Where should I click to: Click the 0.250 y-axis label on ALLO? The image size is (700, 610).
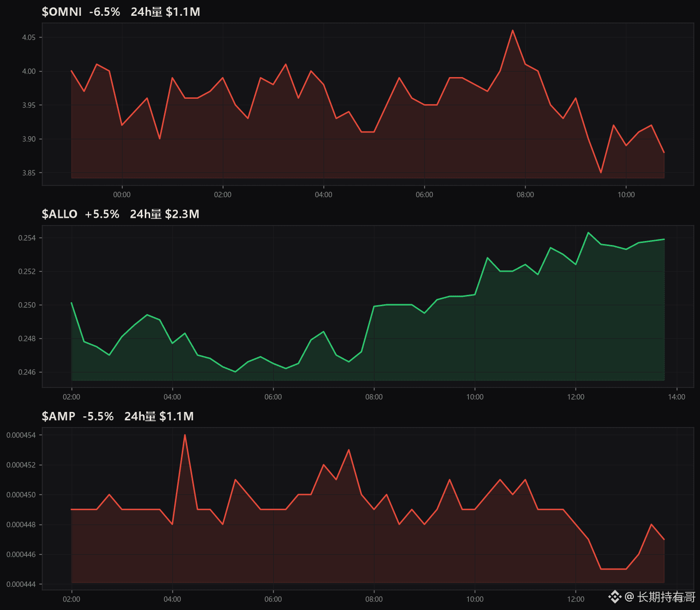[27, 305]
